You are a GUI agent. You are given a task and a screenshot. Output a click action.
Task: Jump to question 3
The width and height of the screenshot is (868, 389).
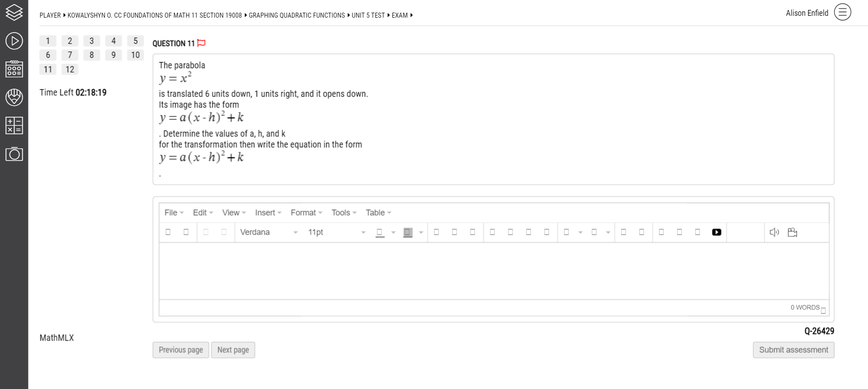(x=92, y=41)
